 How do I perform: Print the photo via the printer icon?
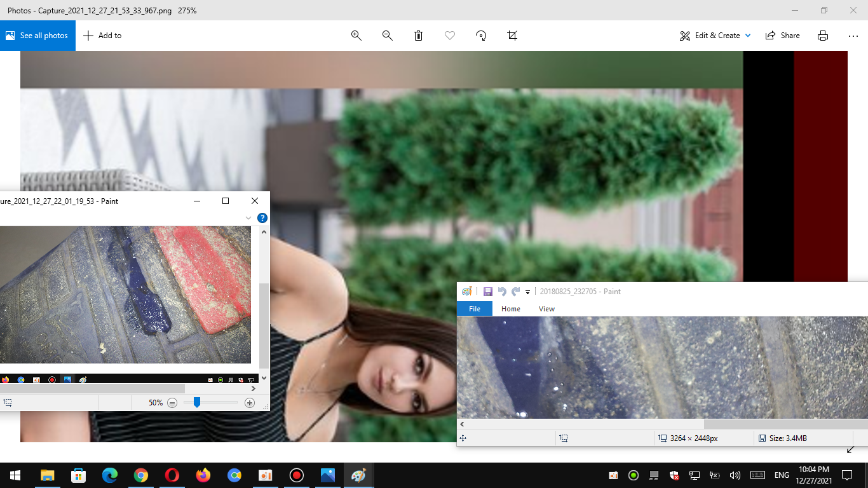(x=823, y=36)
